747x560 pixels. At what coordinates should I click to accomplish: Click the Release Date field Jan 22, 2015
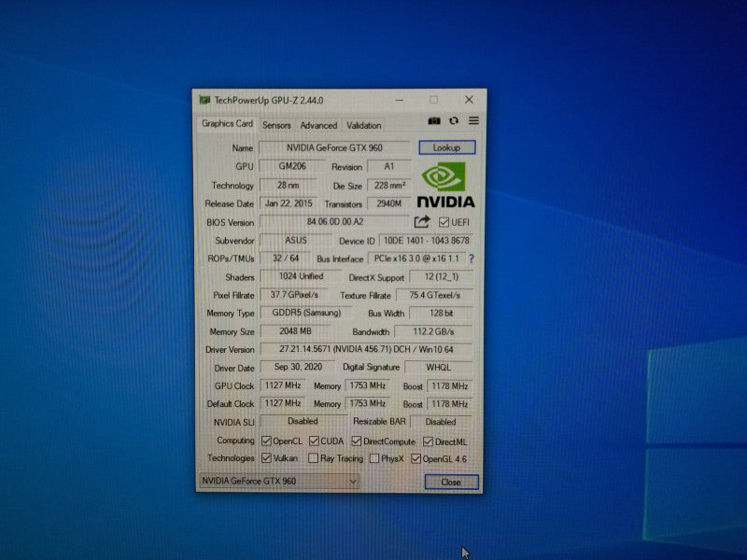coord(289,203)
